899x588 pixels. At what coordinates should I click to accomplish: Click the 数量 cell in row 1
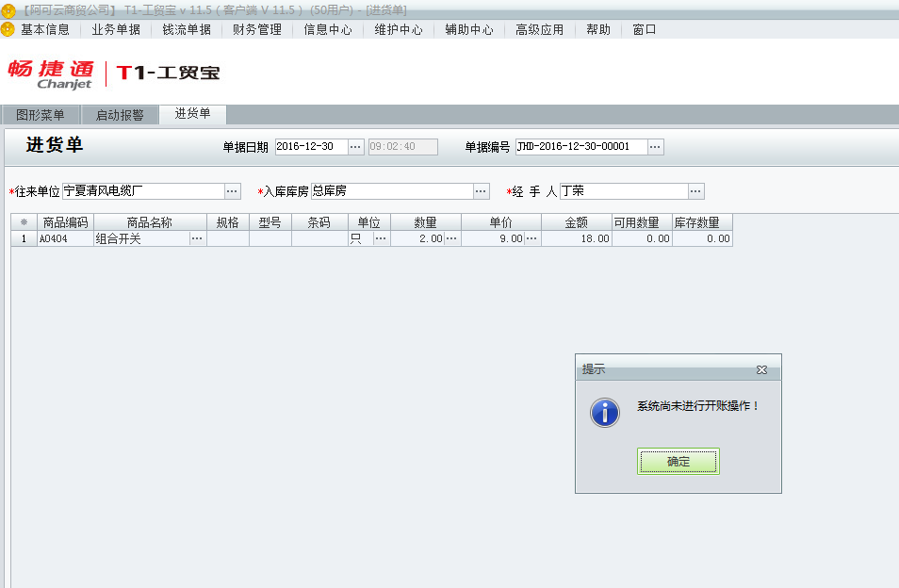tap(424, 239)
